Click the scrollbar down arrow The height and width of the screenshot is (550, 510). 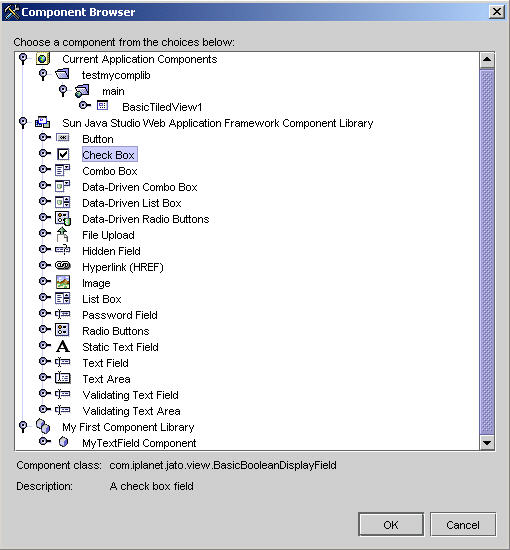(x=487, y=443)
